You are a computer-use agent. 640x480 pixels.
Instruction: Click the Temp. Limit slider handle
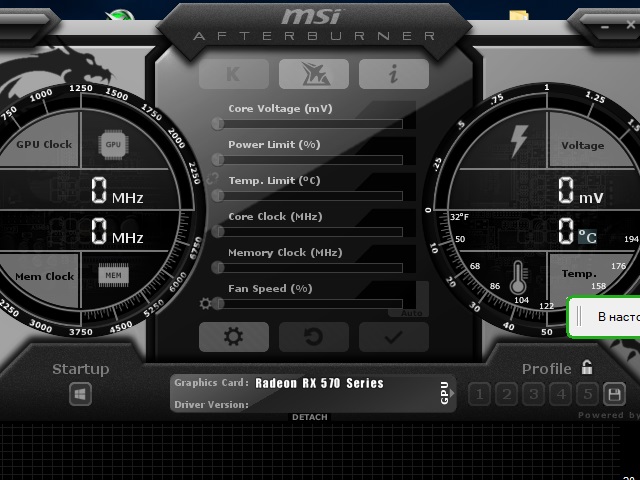tap(218, 196)
